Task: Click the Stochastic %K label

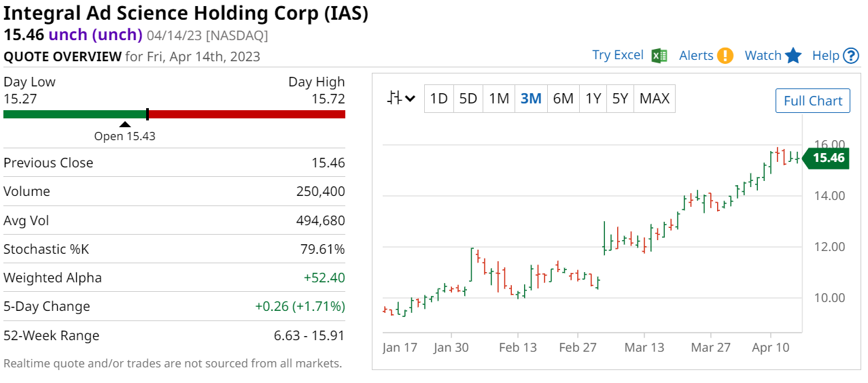Action: [46, 249]
